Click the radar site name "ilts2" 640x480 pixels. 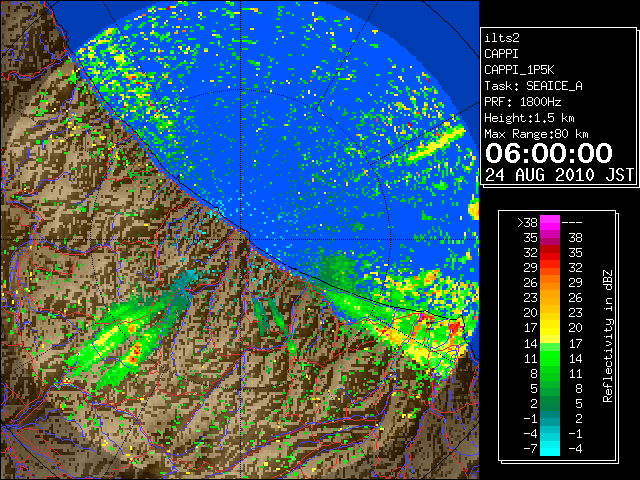502,38
